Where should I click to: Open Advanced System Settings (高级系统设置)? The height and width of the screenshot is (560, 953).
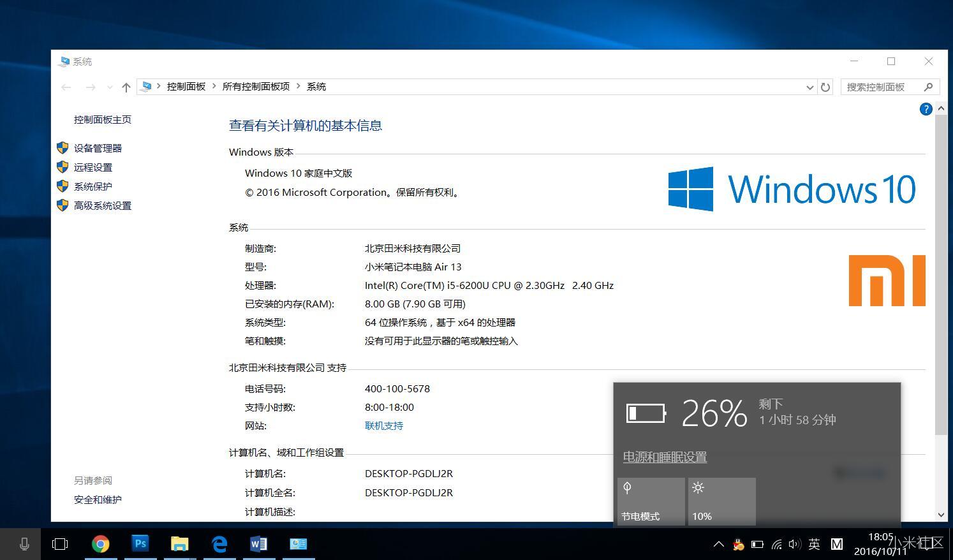(102, 205)
